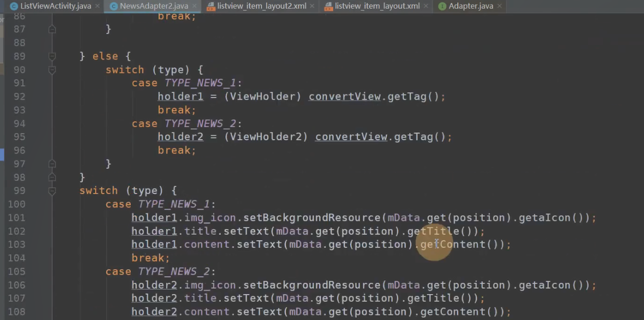Click 'position' on line 107
644x320 pixels.
coord(368,298)
